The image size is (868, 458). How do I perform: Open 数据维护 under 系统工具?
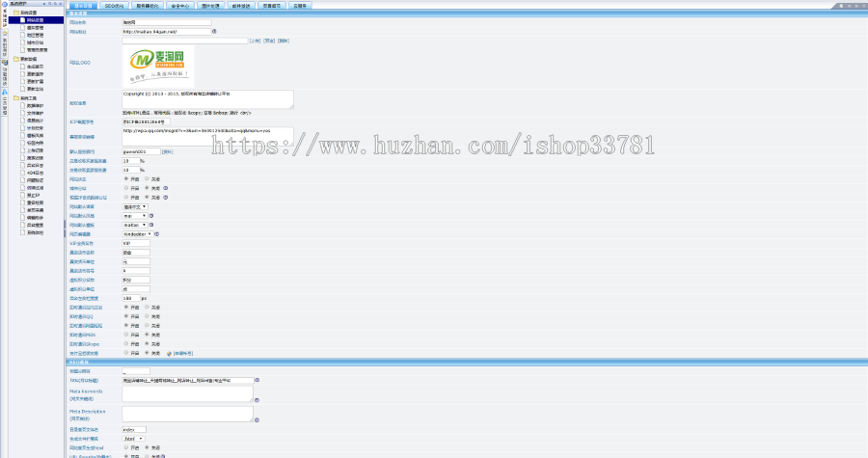35,106
